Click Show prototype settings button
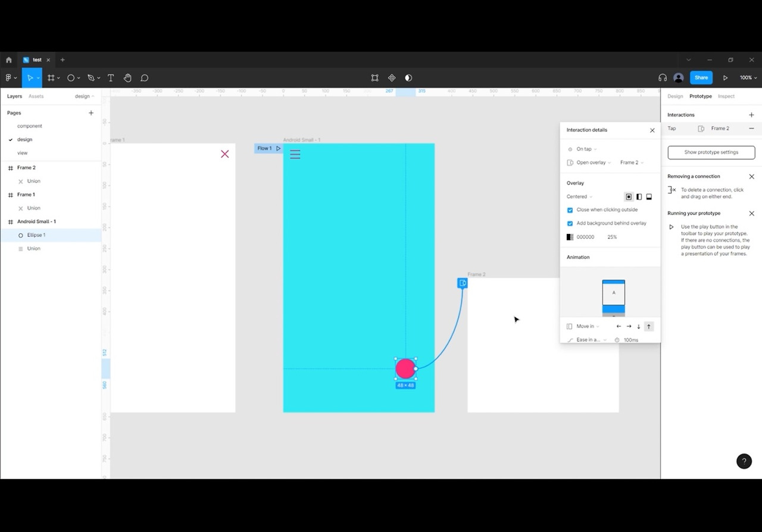 point(711,152)
